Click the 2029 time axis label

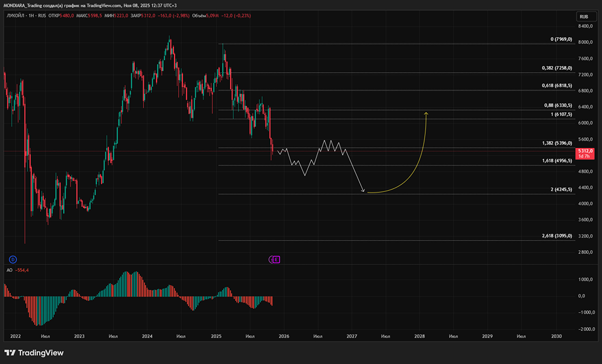[487, 336]
